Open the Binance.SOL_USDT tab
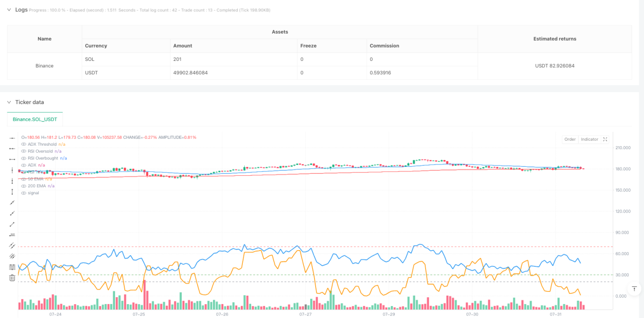 coord(35,119)
